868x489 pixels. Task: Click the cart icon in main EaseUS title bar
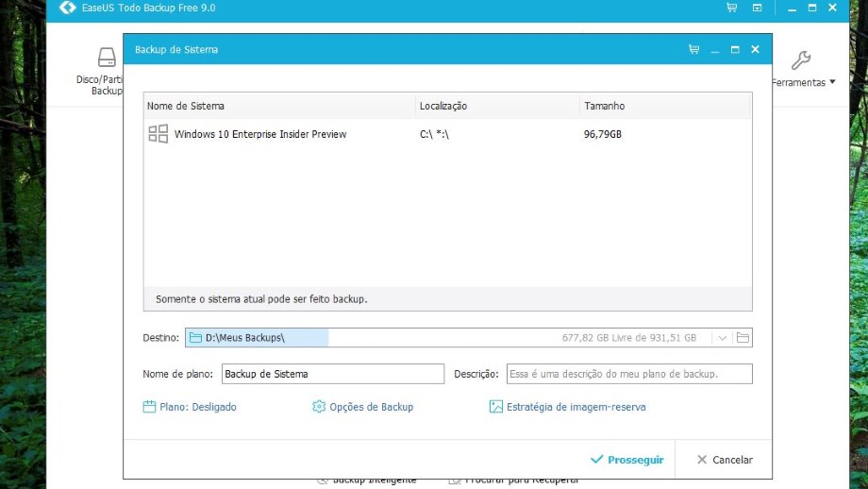pos(731,8)
